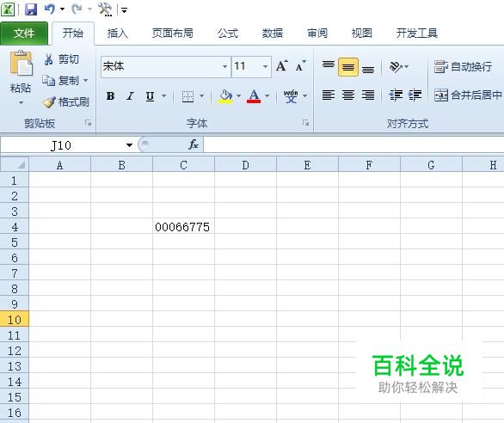Toggle Underline formatting
Screen dimensions: 504x423
point(150,95)
